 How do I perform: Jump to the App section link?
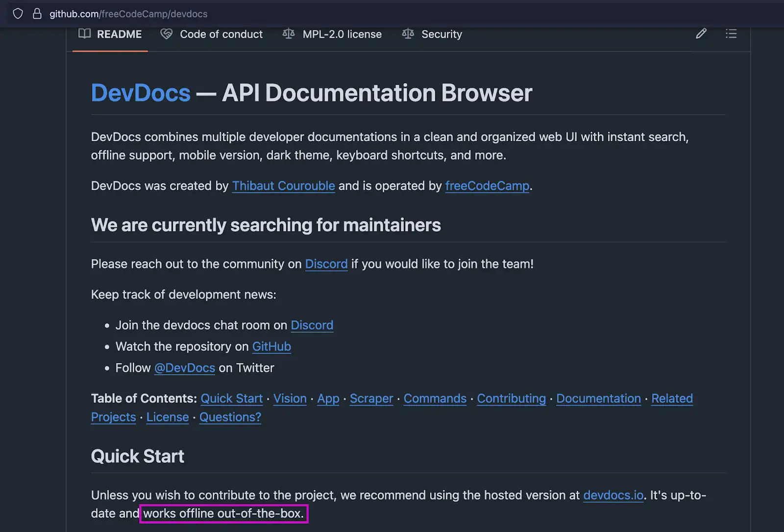(x=328, y=399)
